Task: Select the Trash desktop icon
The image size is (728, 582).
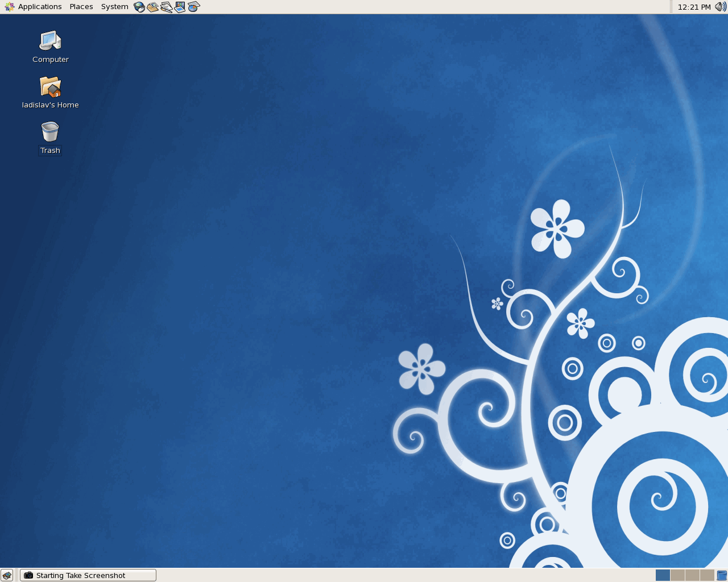Action: coord(50,138)
